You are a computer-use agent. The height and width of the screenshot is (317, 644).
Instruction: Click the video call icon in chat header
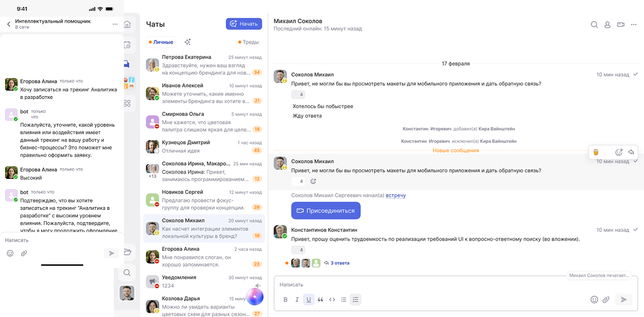point(621,25)
